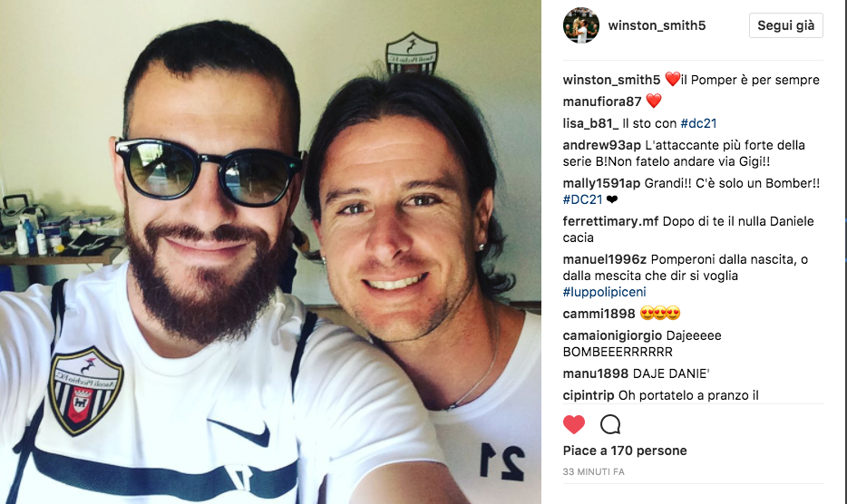
Task: Visit cammi1898 profile from comment
Action: pyautogui.click(x=599, y=314)
